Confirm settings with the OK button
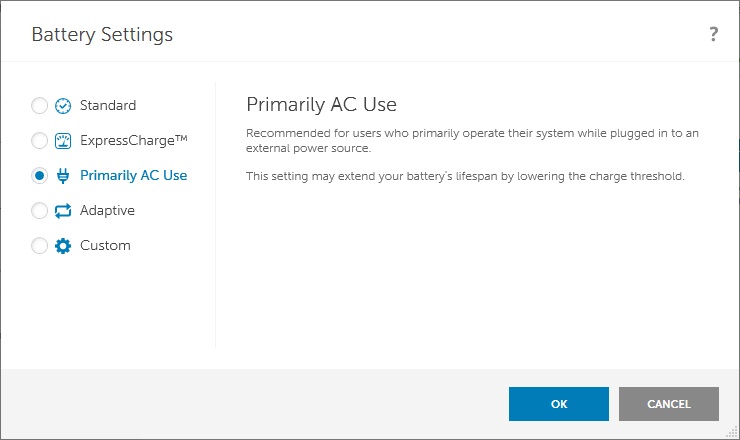This screenshot has width=740, height=440. (559, 404)
